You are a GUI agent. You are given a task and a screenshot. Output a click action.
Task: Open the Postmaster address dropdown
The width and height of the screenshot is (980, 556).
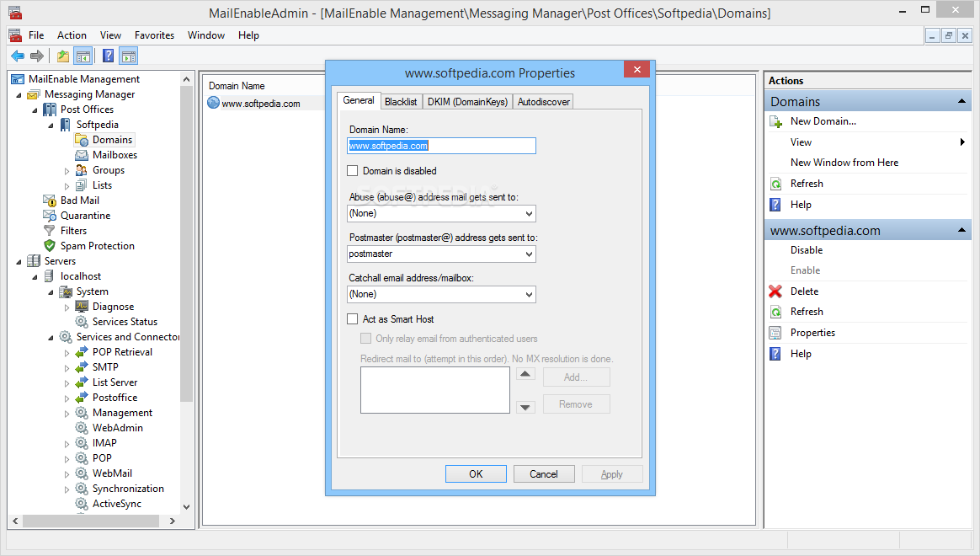pos(529,254)
